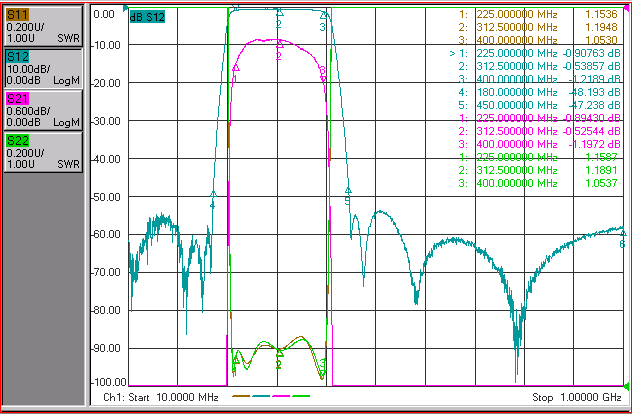The image size is (632, 414).
Task: Click cyan marker 2 triangle near top
Action: tap(280, 12)
